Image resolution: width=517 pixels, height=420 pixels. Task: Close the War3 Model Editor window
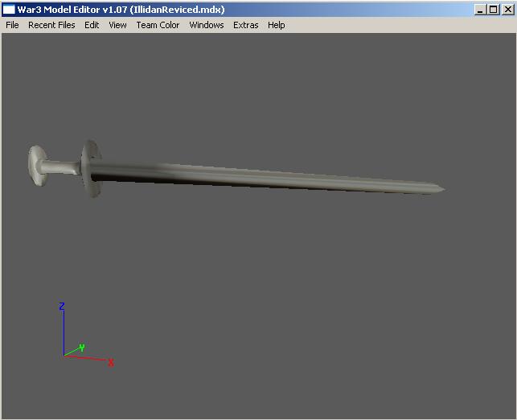pyautogui.click(x=508, y=10)
